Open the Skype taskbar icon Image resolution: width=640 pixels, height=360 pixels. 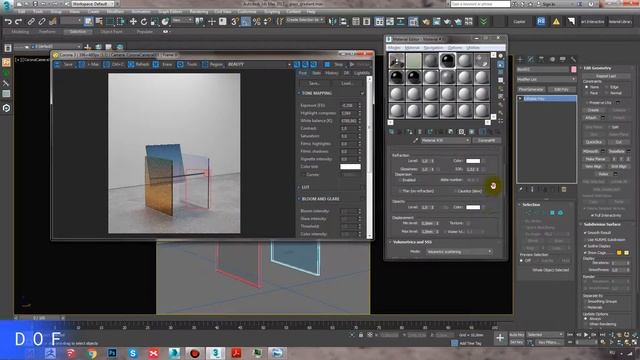[133, 353]
